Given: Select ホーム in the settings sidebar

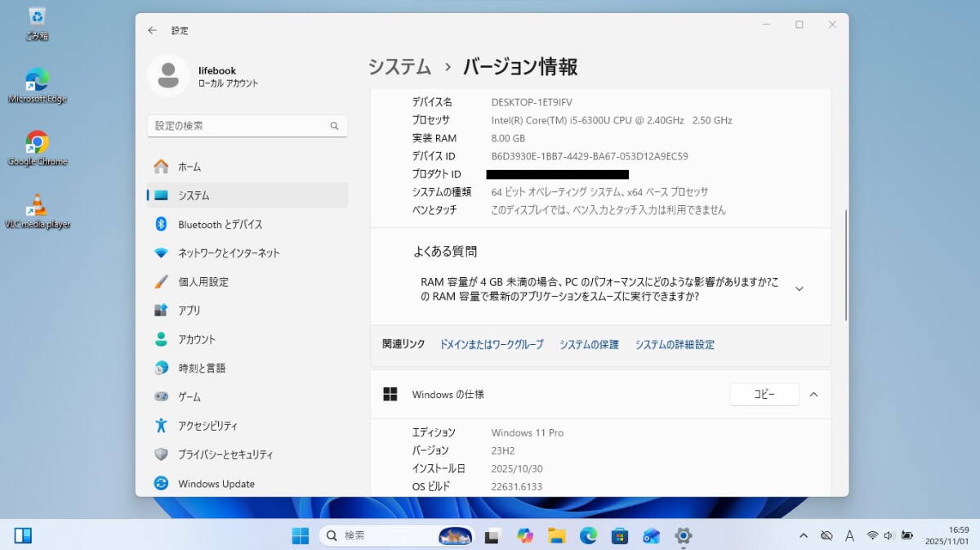Looking at the screenshot, I should point(189,167).
